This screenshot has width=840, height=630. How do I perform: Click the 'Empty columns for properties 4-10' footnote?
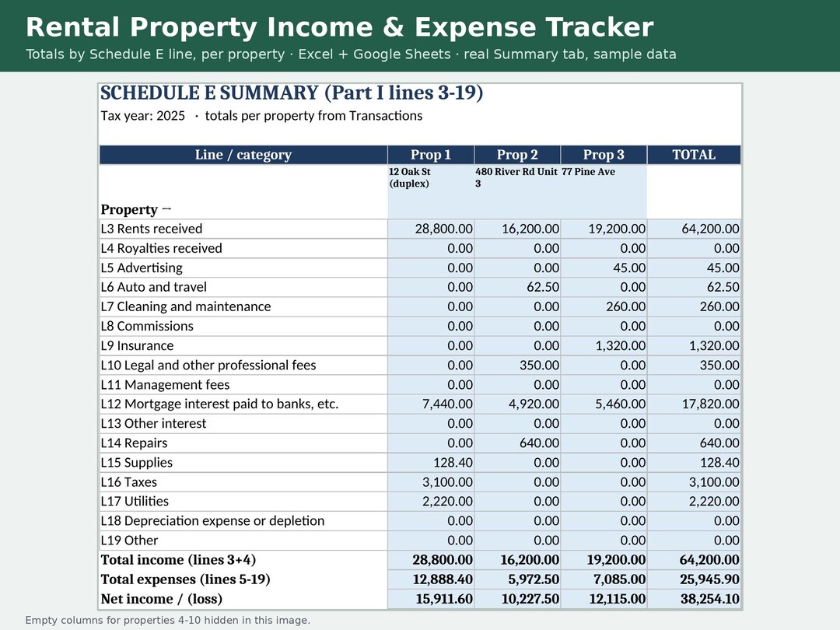(168, 621)
